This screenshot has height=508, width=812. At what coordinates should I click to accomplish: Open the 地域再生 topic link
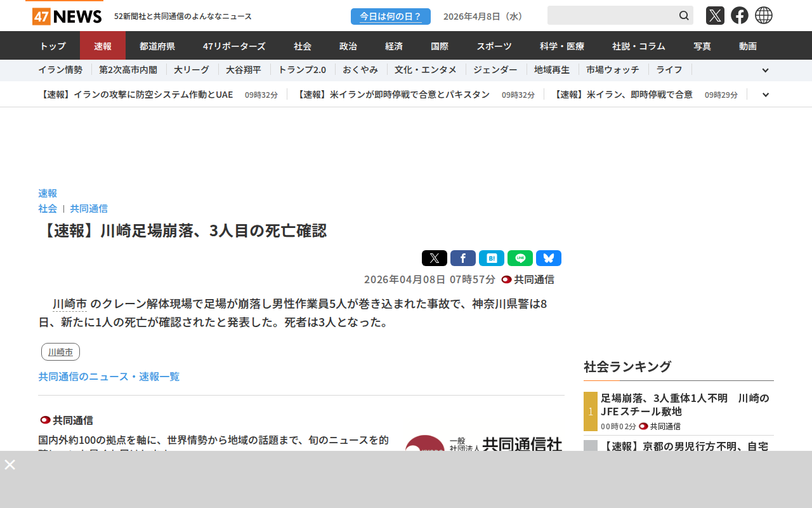point(552,70)
